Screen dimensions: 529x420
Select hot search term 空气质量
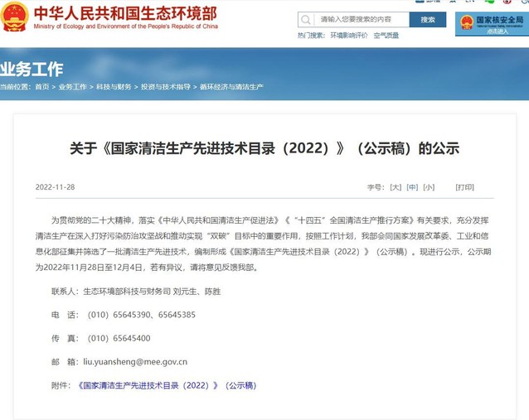[x=386, y=36]
